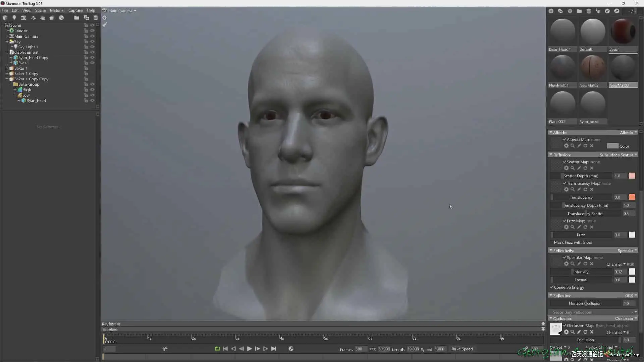This screenshot has width=644, height=362.
Task: Delete selected material with trash icon
Action: pyautogui.click(x=588, y=11)
